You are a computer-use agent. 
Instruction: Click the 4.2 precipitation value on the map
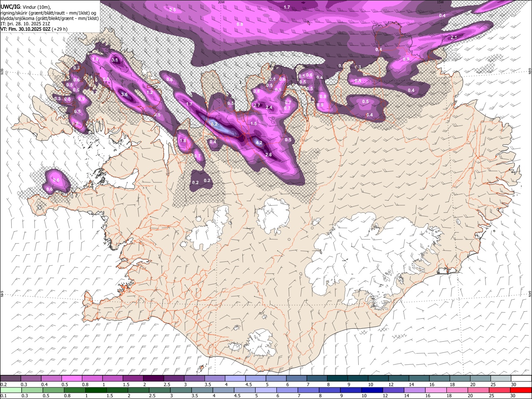pos(259,143)
